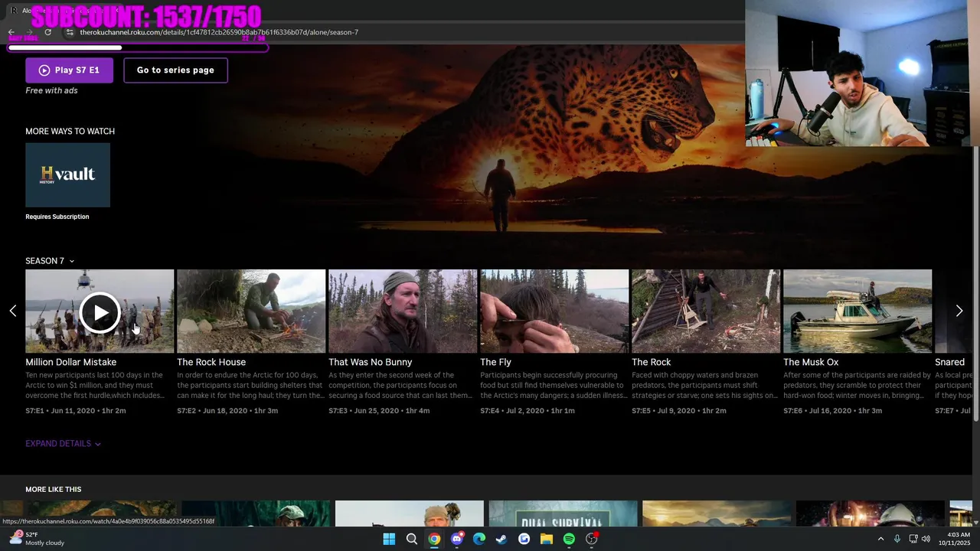This screenshot has width=980, height=551.
Task: Click the MORE LIKE THIS heading
Action: tap(53, 489)
